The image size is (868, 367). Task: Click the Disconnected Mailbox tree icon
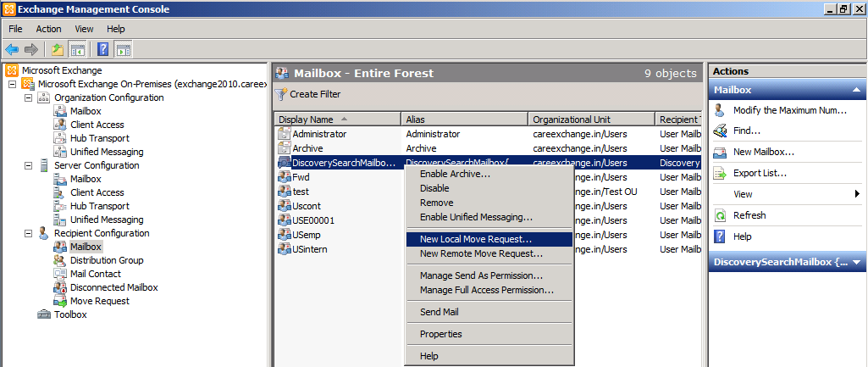60,287
